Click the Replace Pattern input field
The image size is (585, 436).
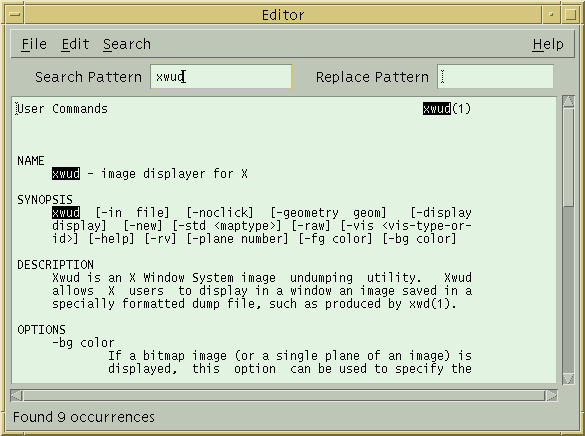pos(495,76)
